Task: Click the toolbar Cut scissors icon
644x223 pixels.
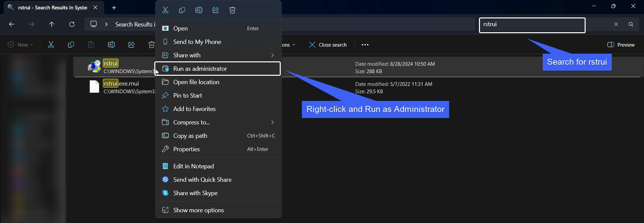Action: 51,45
